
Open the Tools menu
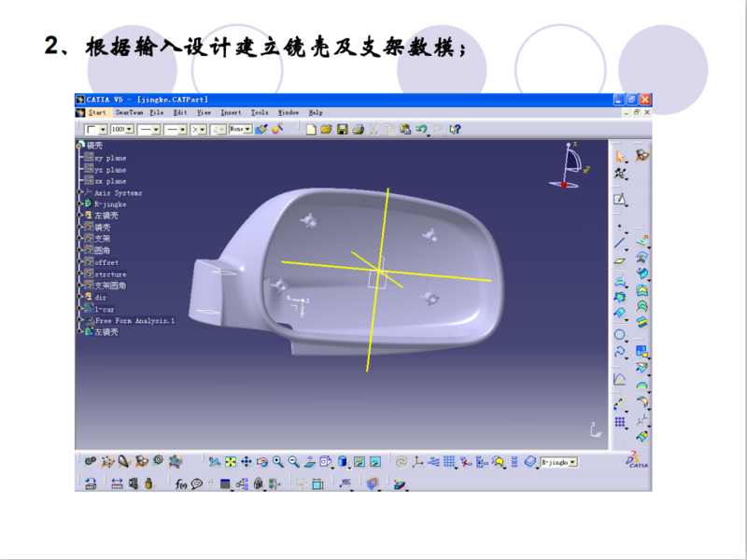pos(260,112)
